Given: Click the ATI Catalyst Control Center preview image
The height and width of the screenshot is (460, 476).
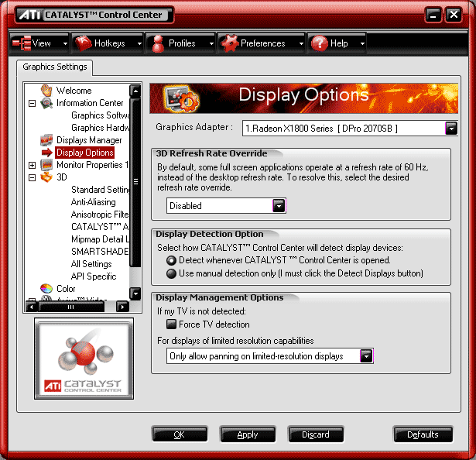Looking at the screenshot, I should 84,359.
